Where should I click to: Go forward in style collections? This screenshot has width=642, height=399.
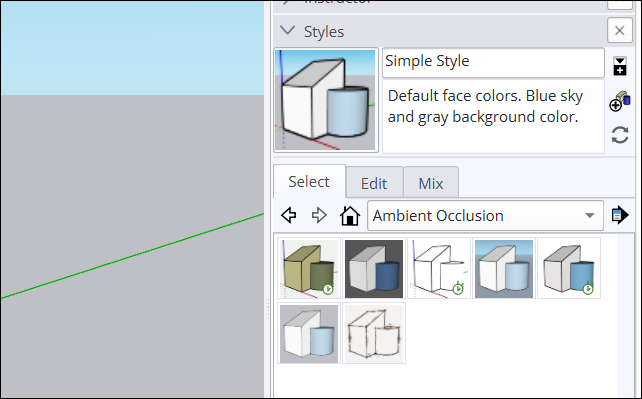(x=319, y=215)
